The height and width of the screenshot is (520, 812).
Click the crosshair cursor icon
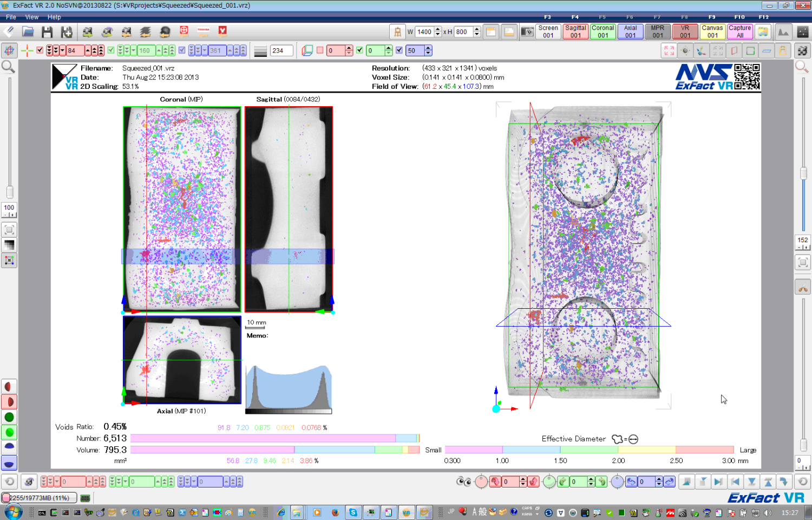(27, 50)
